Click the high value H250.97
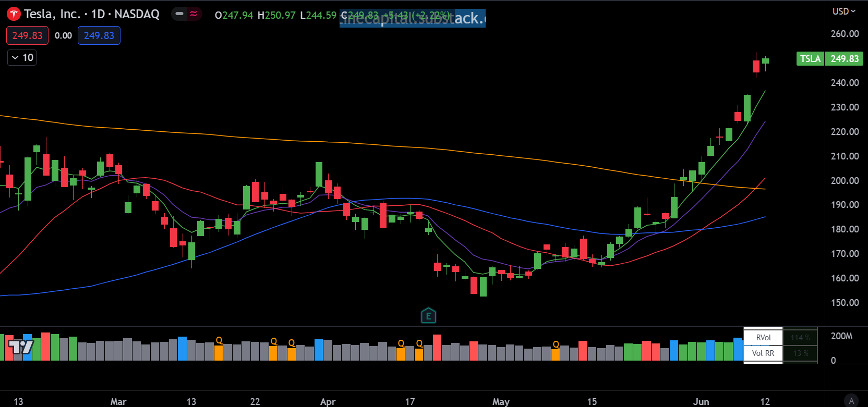This screenshot has width=868, height=407. click(x=276, y=15)
